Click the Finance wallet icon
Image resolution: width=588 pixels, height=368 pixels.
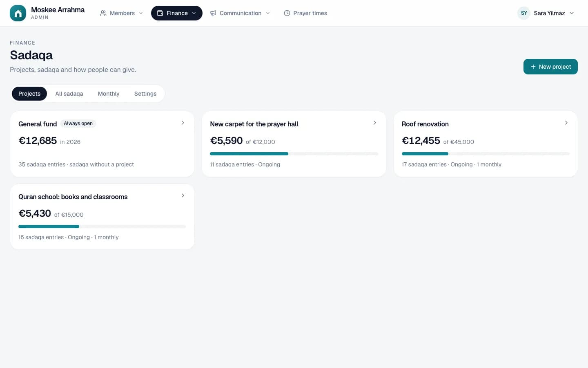click(x=160, y=13)
